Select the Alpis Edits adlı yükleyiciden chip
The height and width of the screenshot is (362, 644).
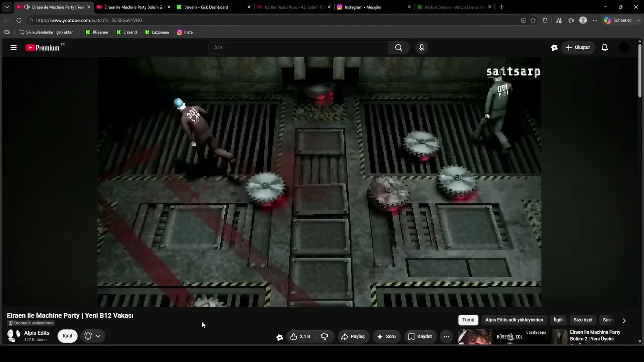pyautogui.click(x=514, y=320)
